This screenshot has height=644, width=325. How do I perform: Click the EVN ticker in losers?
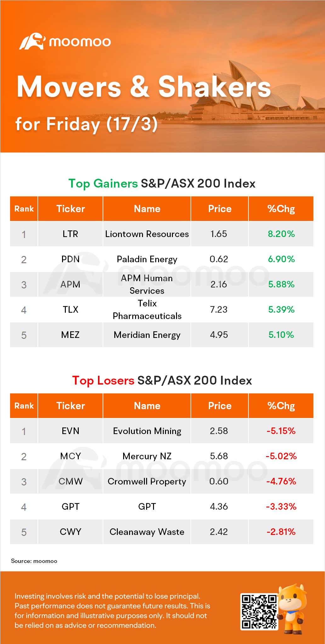70,431
